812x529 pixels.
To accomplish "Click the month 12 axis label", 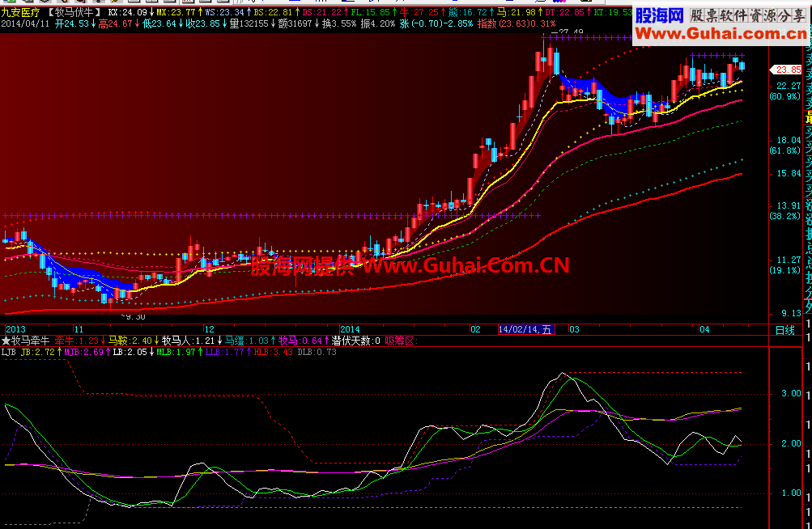I will [209, 330].
